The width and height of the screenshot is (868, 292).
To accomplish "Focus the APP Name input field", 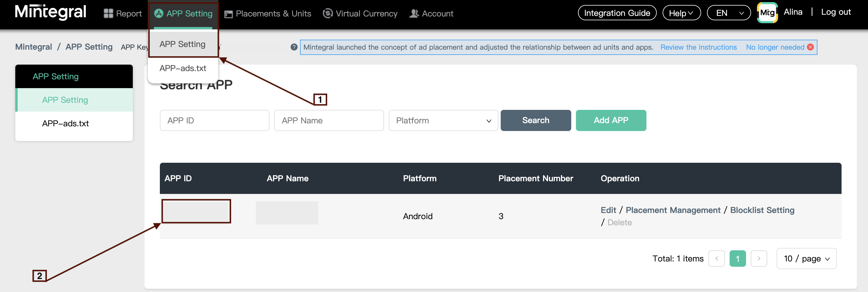I will tap(329, 120).
